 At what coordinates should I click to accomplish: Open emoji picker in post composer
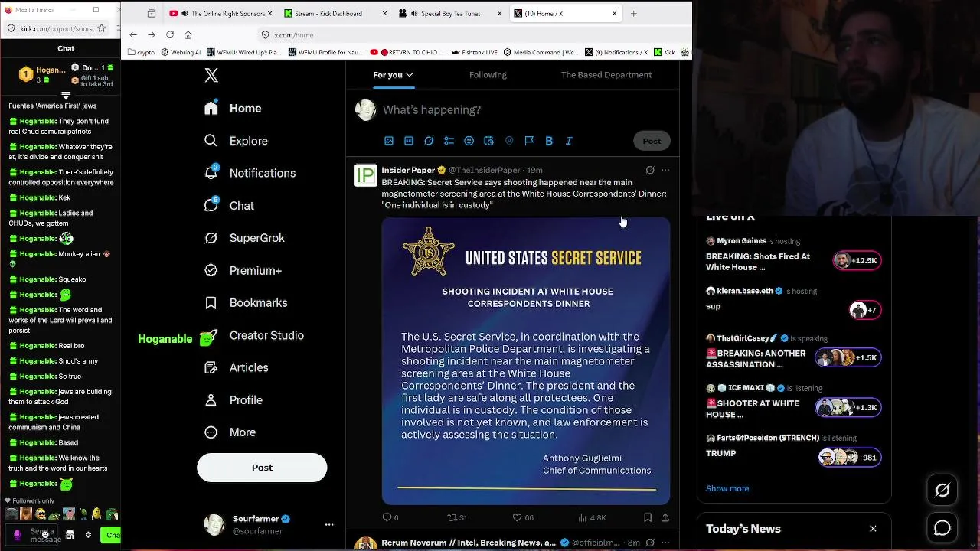(x=469, y=141)
